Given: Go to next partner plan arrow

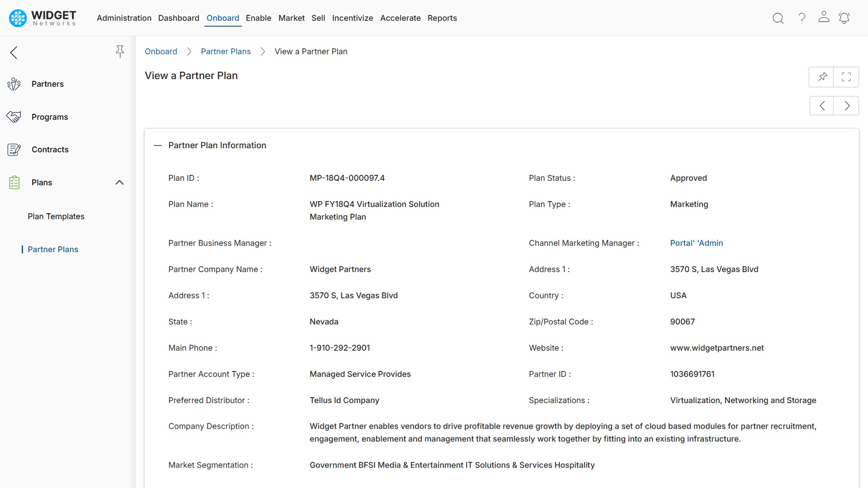Looking at the screenshot, I should (847, 106).
